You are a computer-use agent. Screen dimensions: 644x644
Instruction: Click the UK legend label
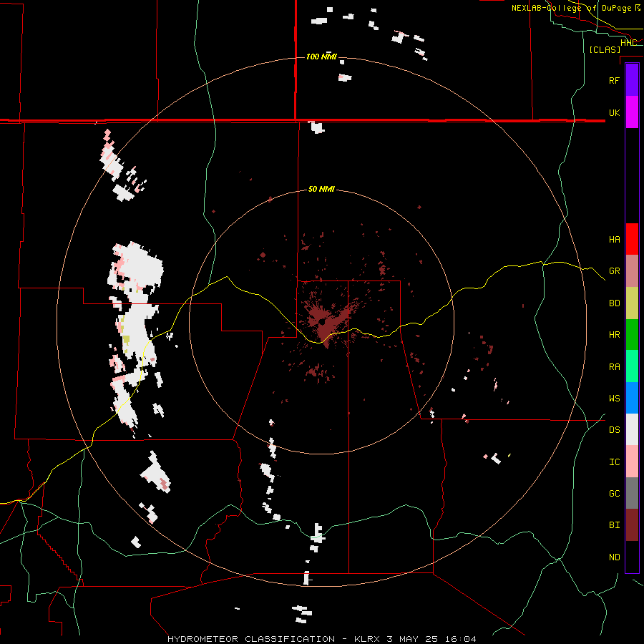click(x=615, y=112)
